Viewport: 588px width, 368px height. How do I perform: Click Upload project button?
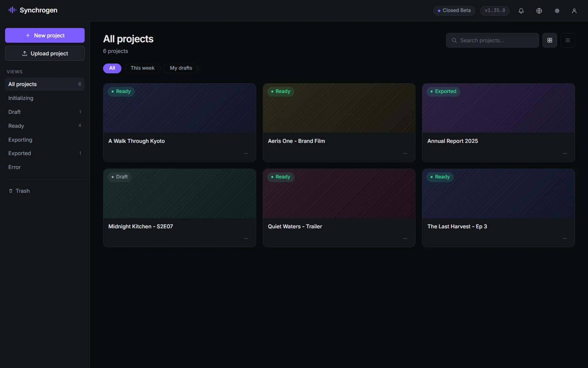pos(45,53)
